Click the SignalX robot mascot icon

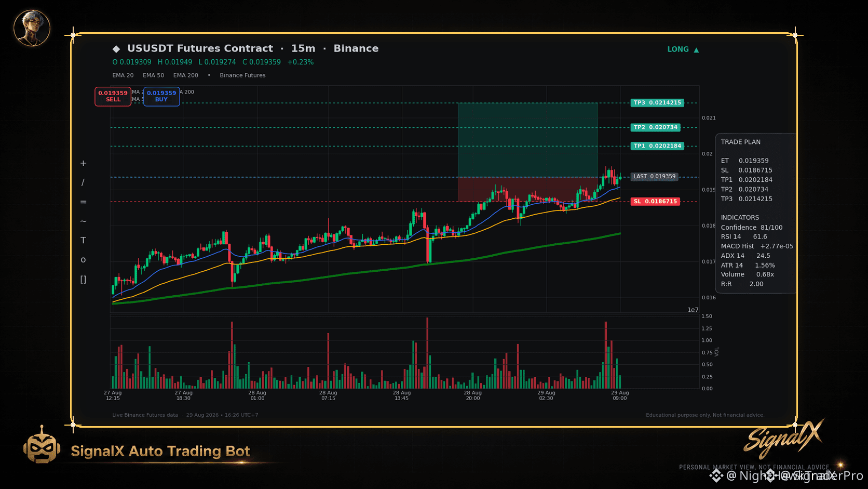(x=42, y=445)
